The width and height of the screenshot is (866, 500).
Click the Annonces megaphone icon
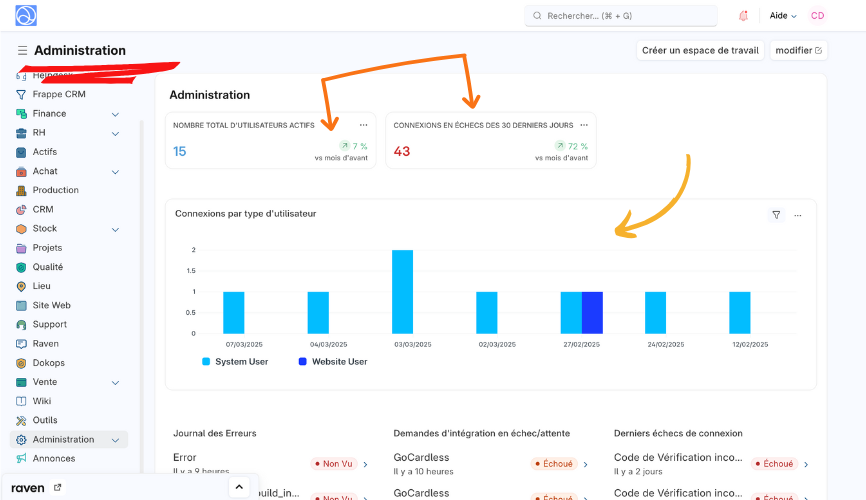coord(21,459)
